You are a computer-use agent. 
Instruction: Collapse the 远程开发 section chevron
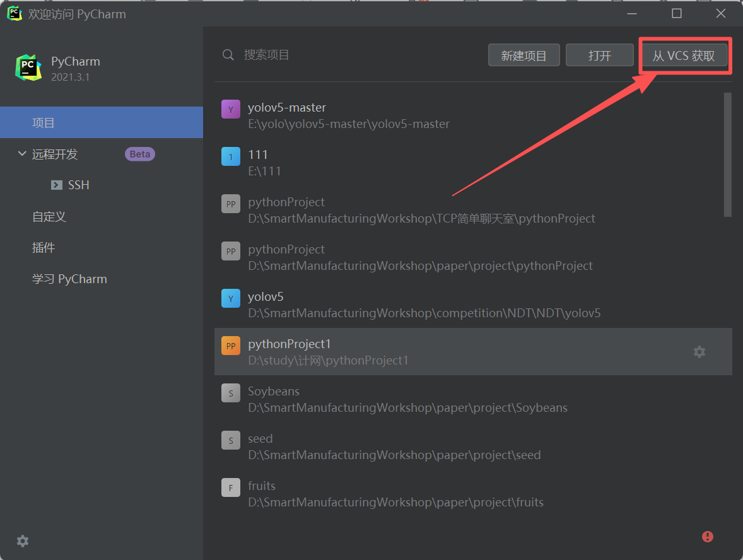click(22, 153)
